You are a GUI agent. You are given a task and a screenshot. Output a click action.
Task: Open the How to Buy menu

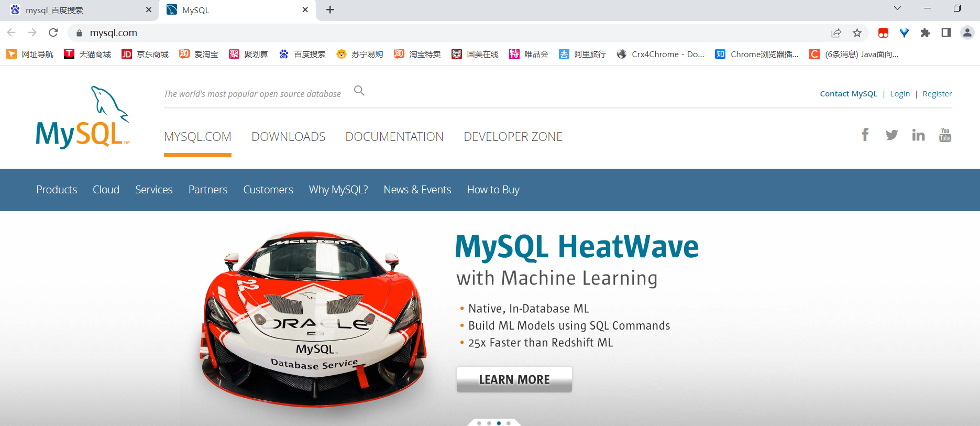coord(493,190)
